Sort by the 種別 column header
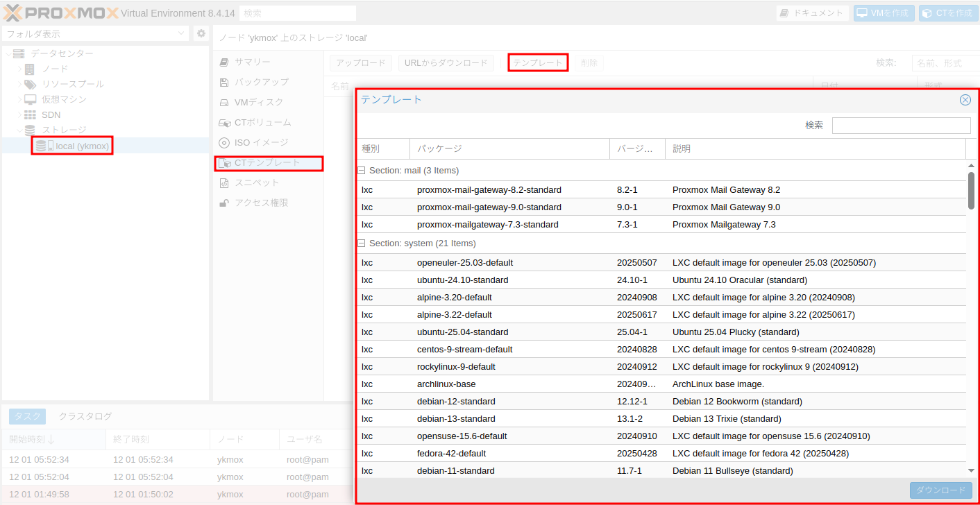The height and width of the screenshot is (505, 980). tap(383, 149)
